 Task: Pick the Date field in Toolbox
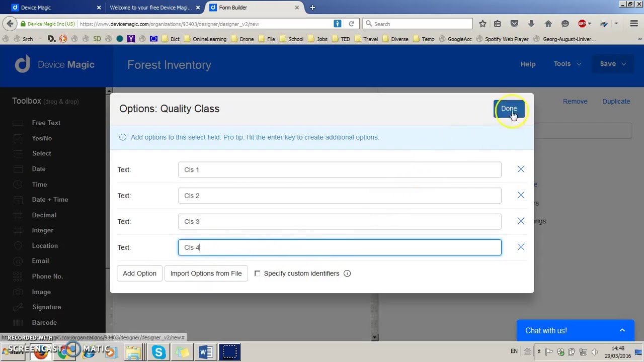point(39,169)
